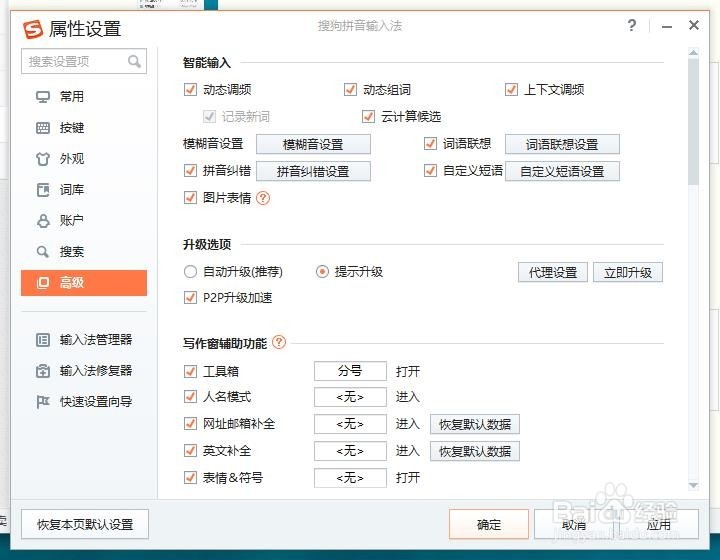Click scrollbar down arrow in settings pane

point(693,485)
